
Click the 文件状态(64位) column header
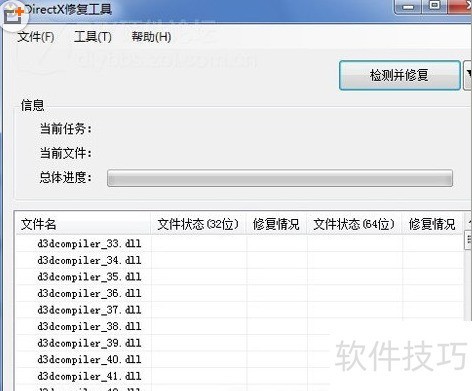(354, 224)
